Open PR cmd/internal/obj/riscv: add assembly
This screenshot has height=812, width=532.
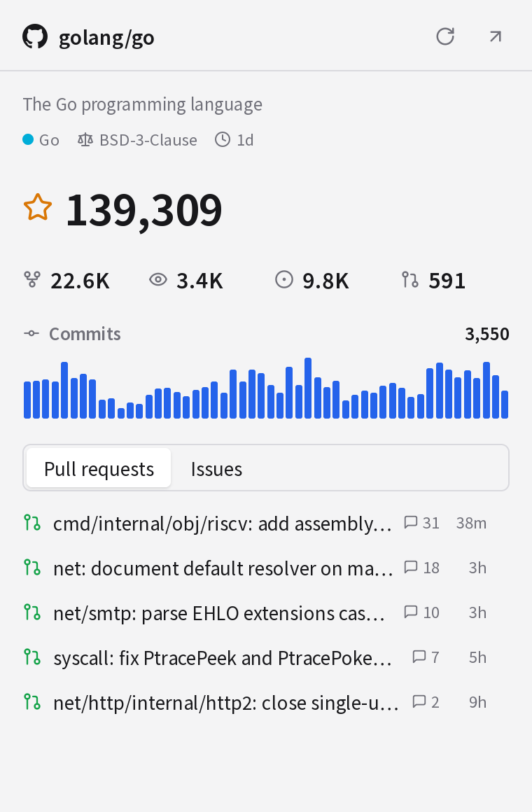tap(223, 524)
